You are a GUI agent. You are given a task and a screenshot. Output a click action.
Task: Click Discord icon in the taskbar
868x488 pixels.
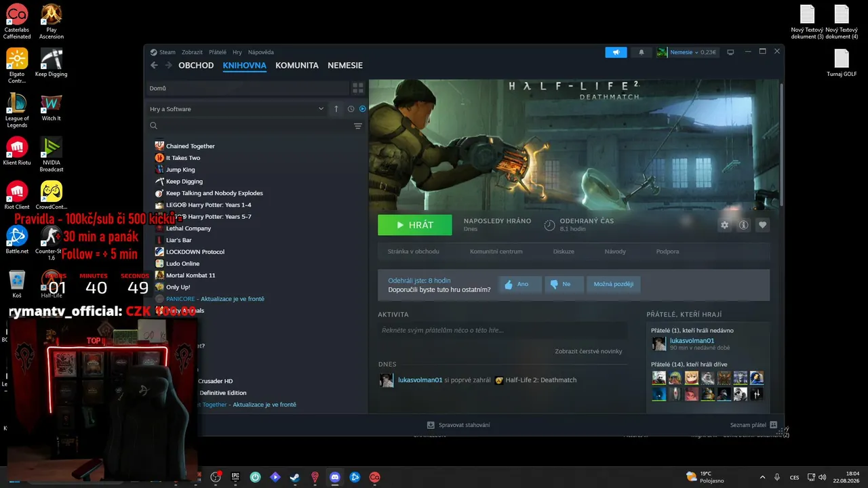click(334, 477)
